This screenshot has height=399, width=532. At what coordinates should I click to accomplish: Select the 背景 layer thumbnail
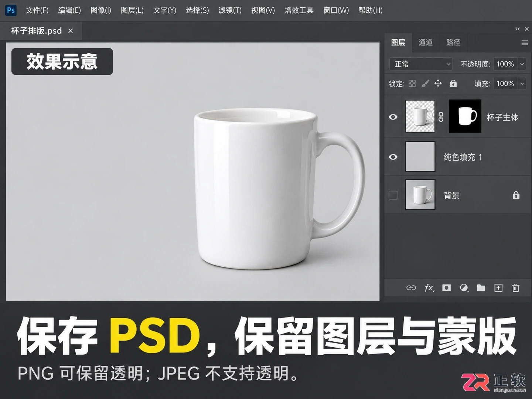[420, 195]
